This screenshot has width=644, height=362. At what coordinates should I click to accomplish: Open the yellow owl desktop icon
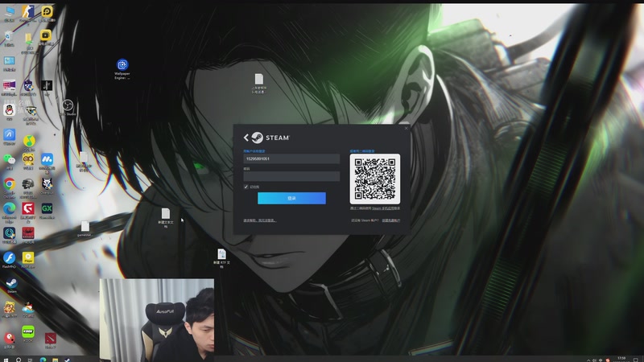point(28,161)
